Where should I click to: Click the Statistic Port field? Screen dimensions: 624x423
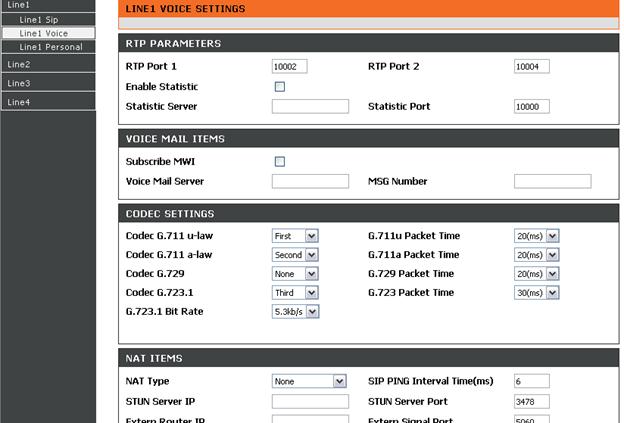coord(532,106)
